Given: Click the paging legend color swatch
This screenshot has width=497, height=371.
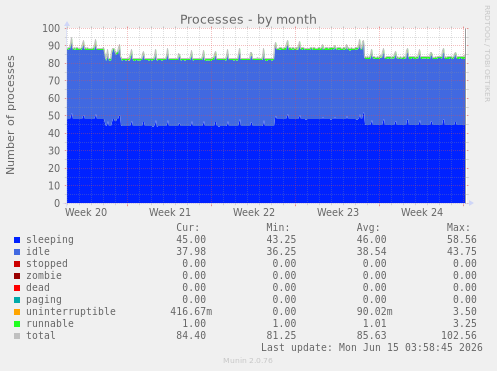Looking at the screenshot, I should (17, 300).
